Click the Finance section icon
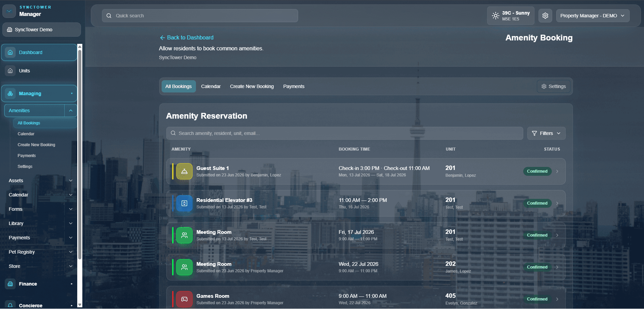 [x=10, y=284]
